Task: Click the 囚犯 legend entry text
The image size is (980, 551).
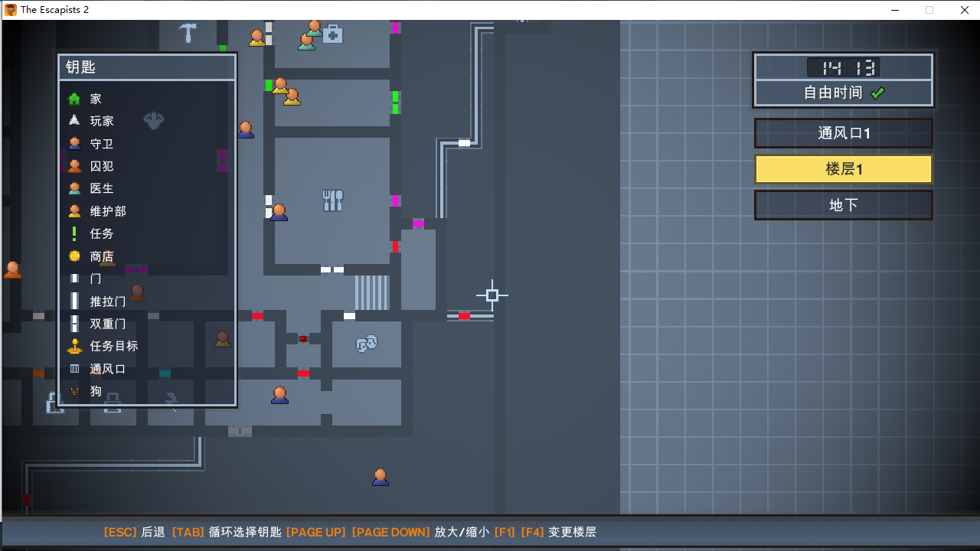Action: (102, 166)
